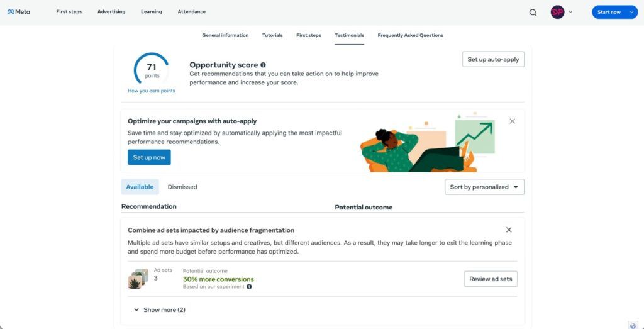Open the Frequently Asked Questions tab
This screenshot has height=329, width=644.
[x=410, y=35]
